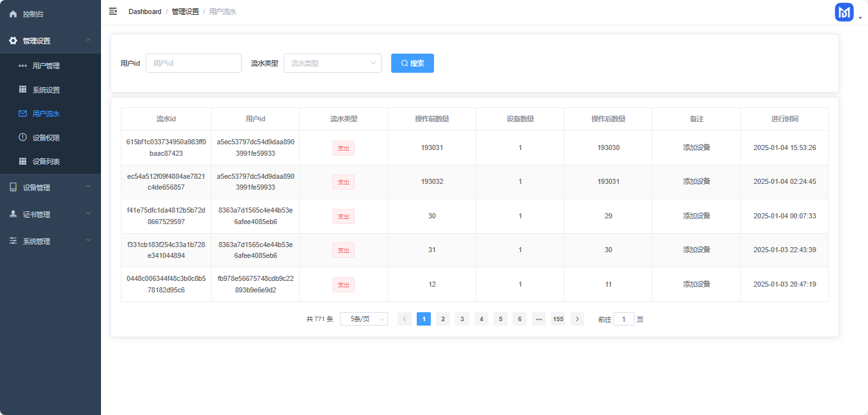Click 管理设置 in the breadcrumb
The image size is (868, 415).
tap(185, 11)
